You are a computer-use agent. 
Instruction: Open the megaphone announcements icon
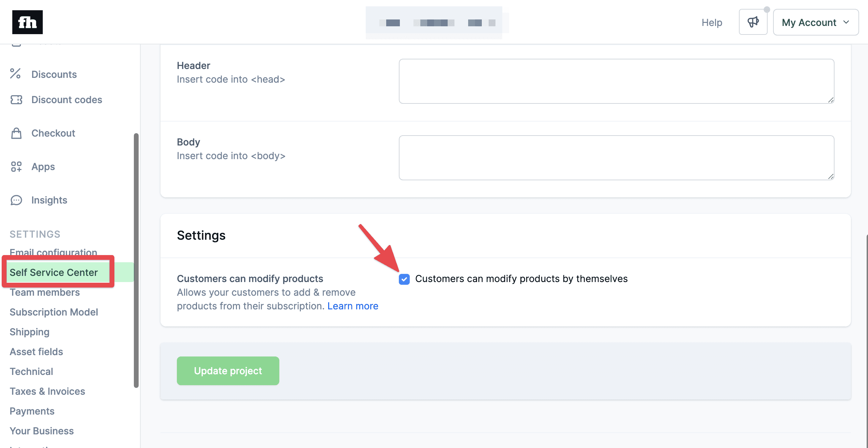click(x=753, y=22)
